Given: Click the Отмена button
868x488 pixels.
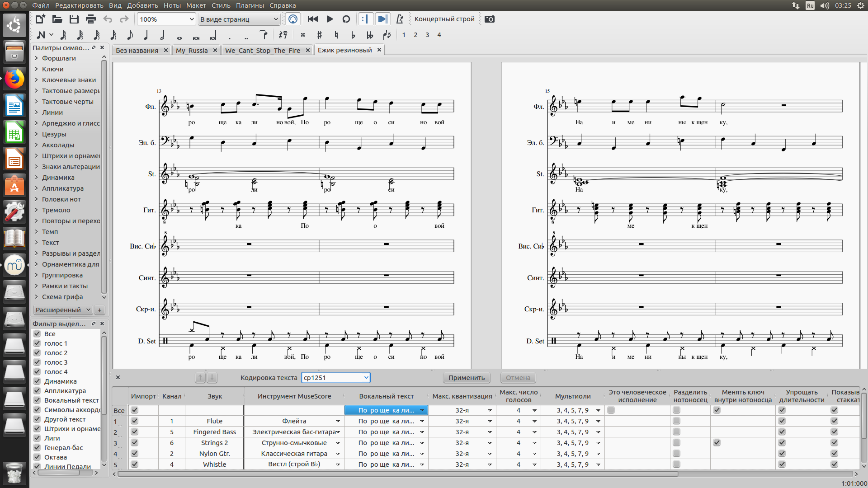Looking at the screenshot, I should [516, 377].
